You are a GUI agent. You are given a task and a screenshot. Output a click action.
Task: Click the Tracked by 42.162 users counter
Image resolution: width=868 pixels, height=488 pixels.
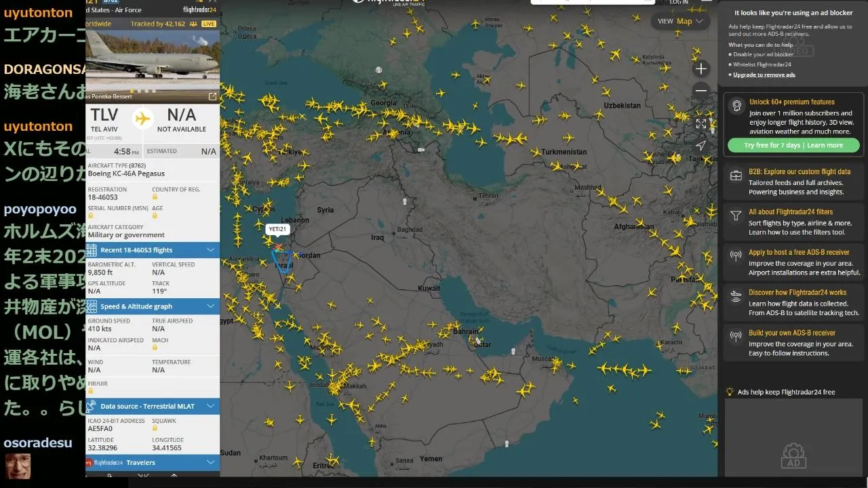tap(163, 24)
